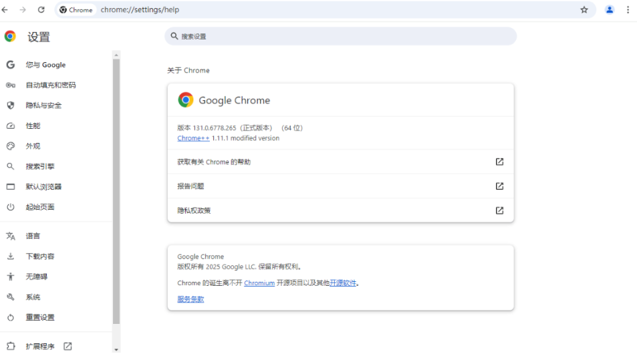The height and width of the screenshot is (364, 637).
Task: Click the Google G icon in sidebar
Action: 11,65
